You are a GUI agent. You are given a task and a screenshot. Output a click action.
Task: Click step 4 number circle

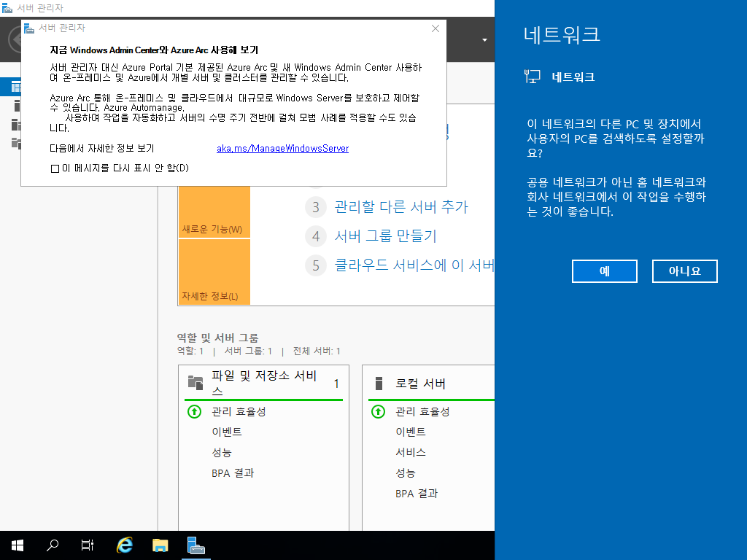pyautogui.click(x=315, y=236)
